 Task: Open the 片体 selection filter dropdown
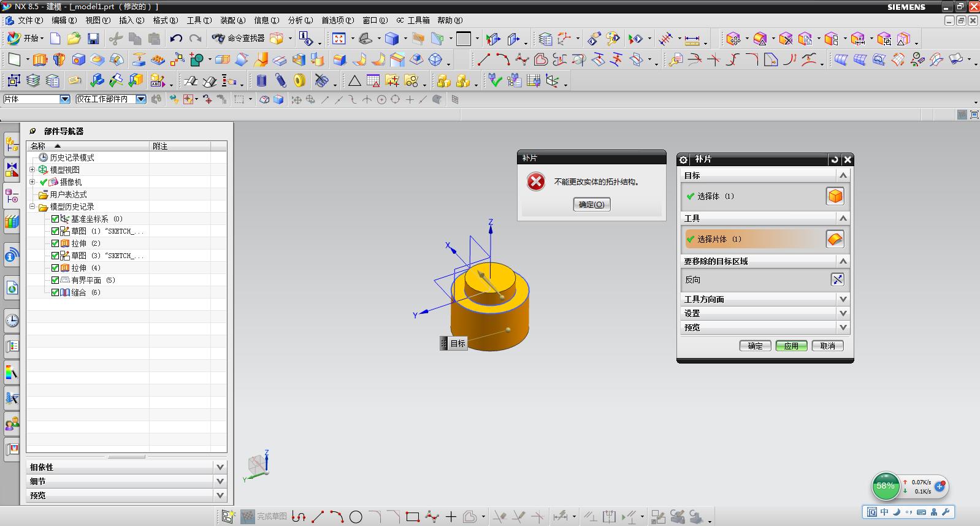point(64,99)
